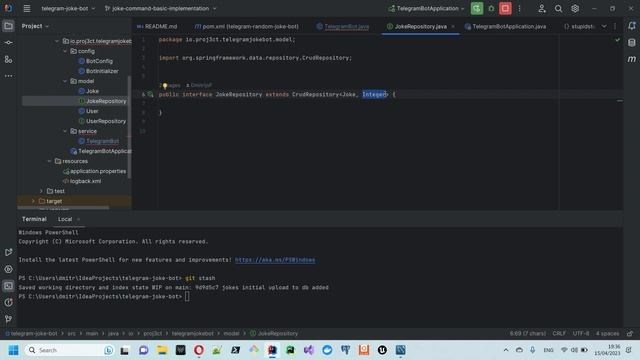640x360 pixels.
Task: Rerun TelegramBotApplication with green button
Action: (477, 8)
